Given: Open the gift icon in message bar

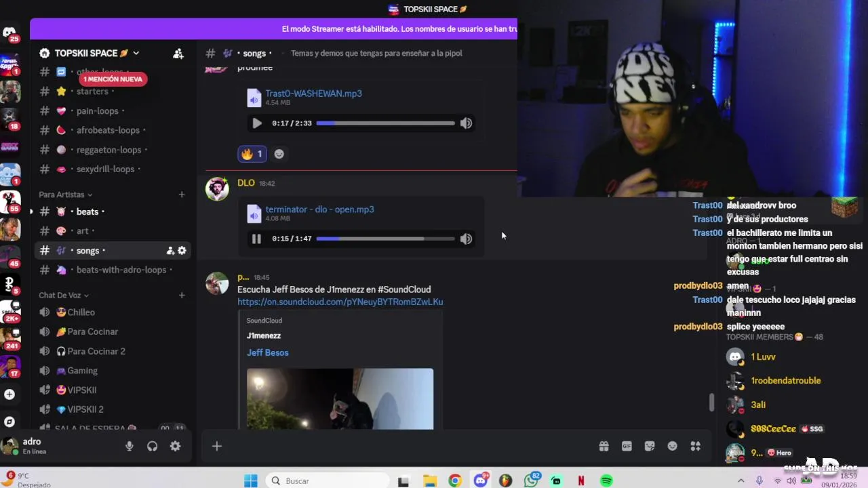Looking at the screenshot, I should (604, 446).
